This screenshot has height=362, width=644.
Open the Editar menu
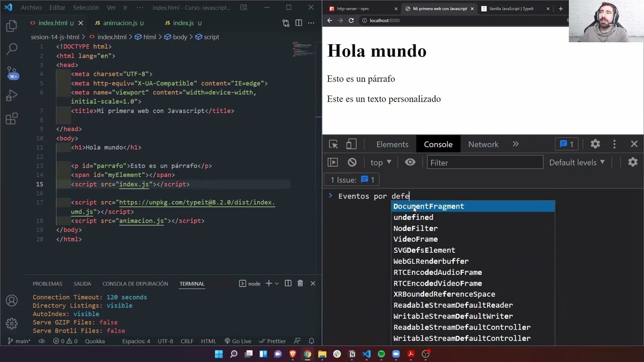point(57,8)
